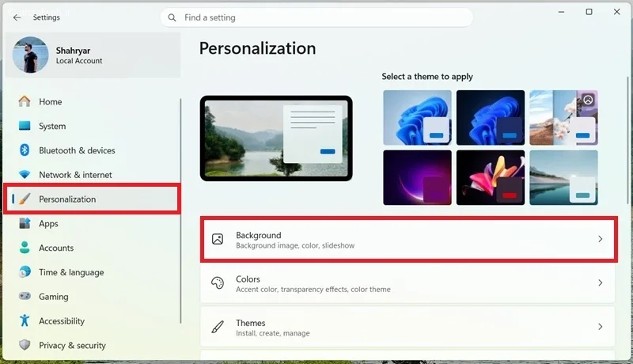Open Network & internet settings
The height and width of the screenshot is (364, 633).
coord(92,175)
